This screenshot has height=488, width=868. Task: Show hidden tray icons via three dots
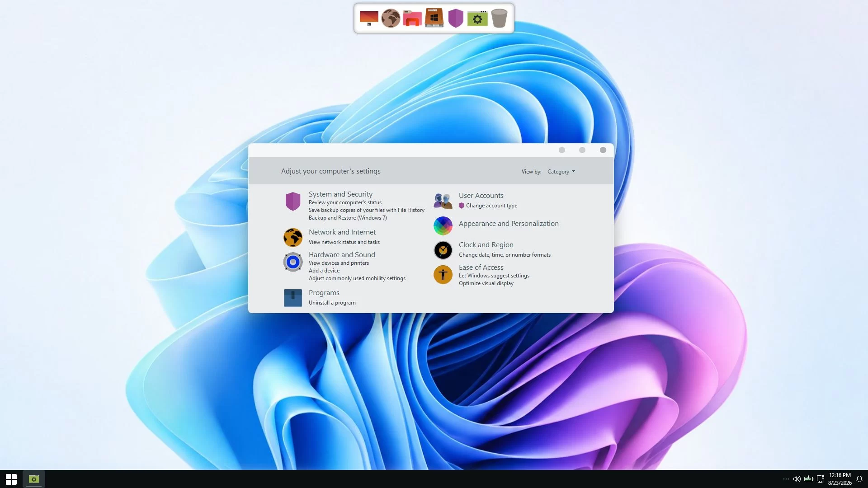pos(786,479)
